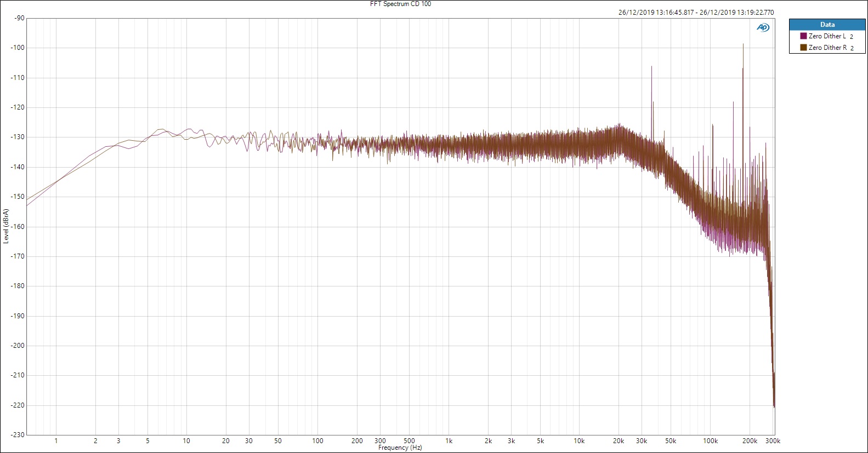
Task: Select the Zero Dither L legend entry
Action: [827, 36]
